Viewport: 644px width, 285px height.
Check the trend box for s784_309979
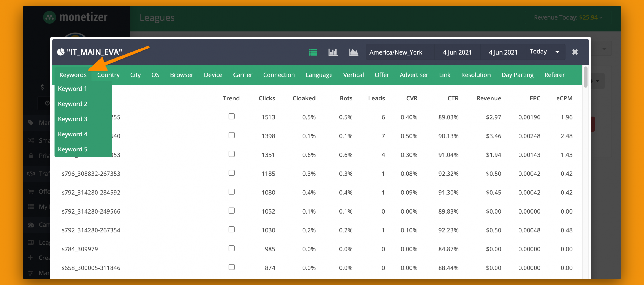pos(232,248)
